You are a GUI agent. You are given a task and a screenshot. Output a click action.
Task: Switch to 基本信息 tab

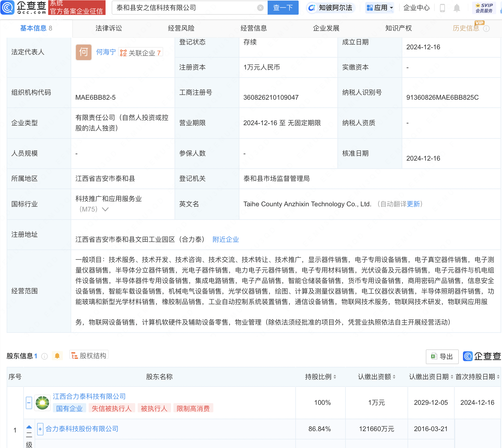coord(36,28)
